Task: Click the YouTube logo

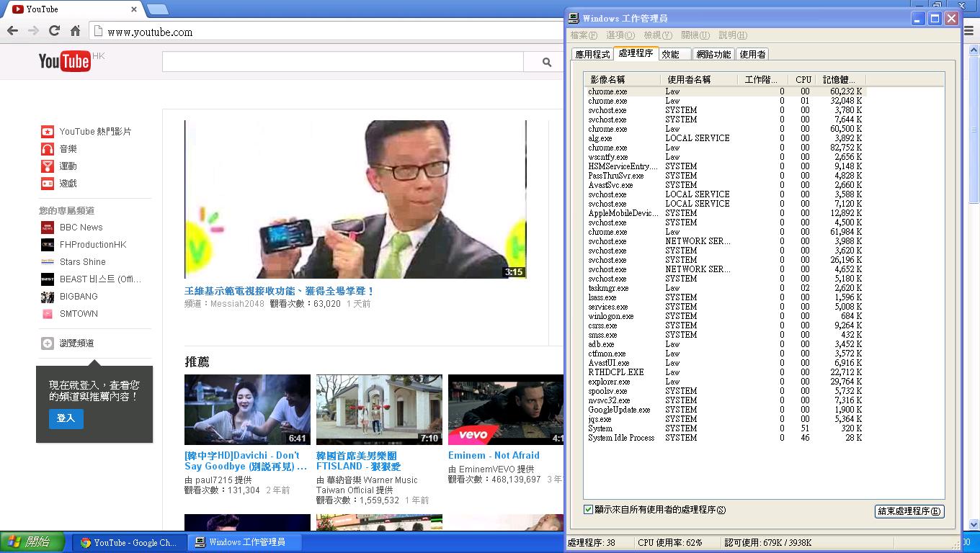Action: [x=65, y=61]
